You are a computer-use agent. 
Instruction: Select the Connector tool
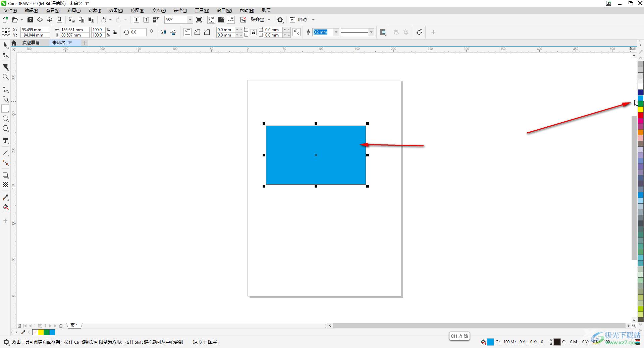[x=5, y=163]
